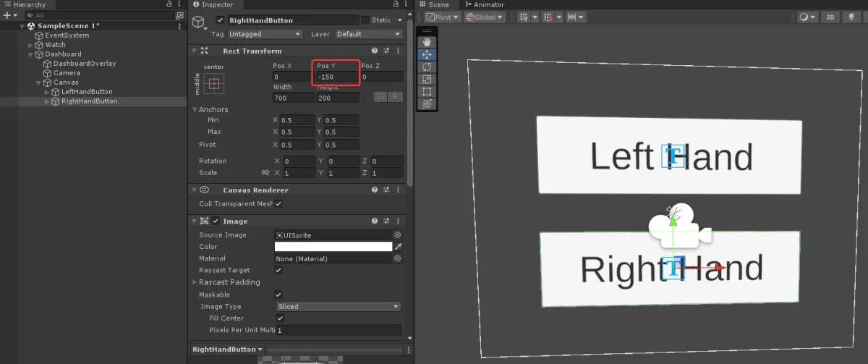Viewport: 868px width, 364px height.
Task: Select the Rect tool in scene overlay
Action: point(427,91)
